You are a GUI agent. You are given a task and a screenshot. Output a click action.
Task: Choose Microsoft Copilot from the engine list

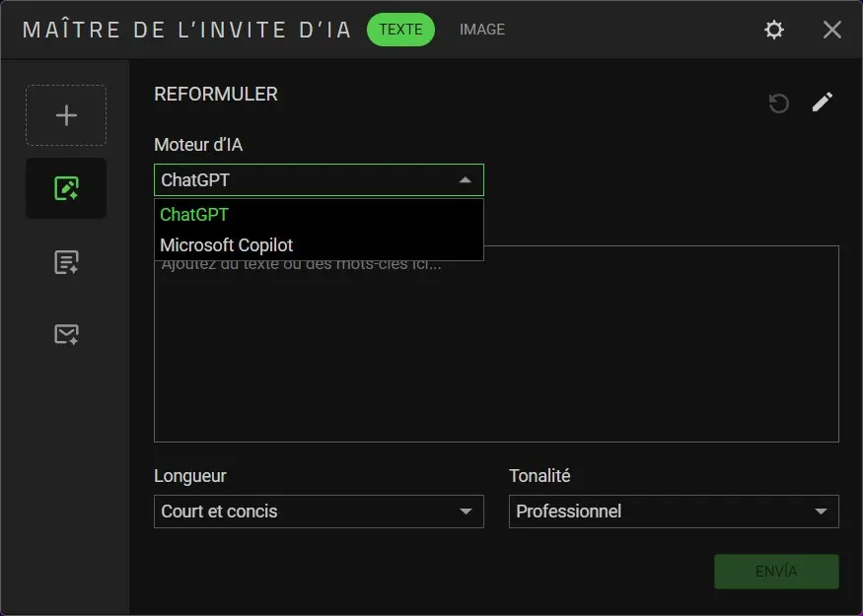click(319, 245)
